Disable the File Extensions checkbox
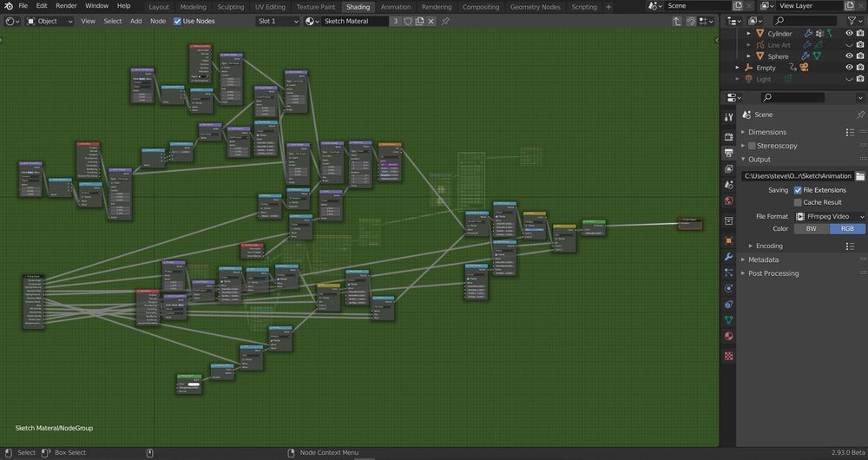 coord(798,190)
